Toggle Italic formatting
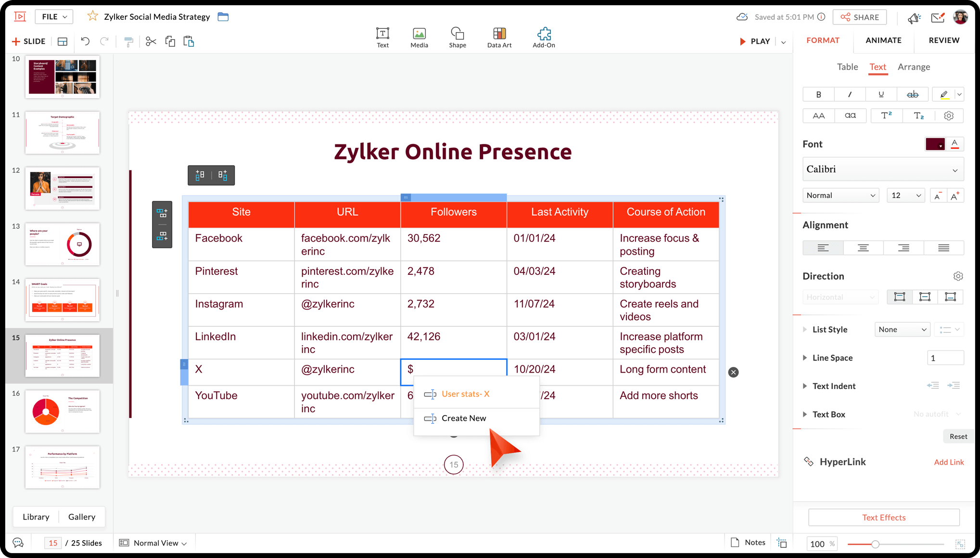The height and width of the screenshot is (558, 980). click(x=850, y=94)
